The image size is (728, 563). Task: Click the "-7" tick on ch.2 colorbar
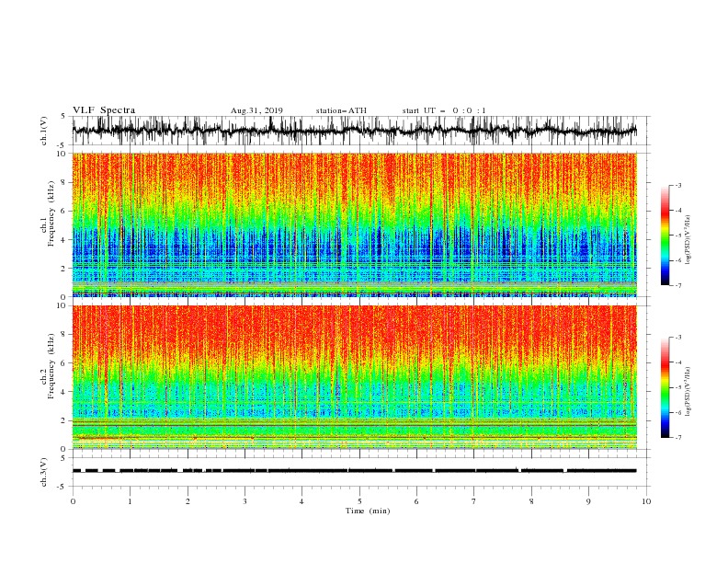(678, 438)
